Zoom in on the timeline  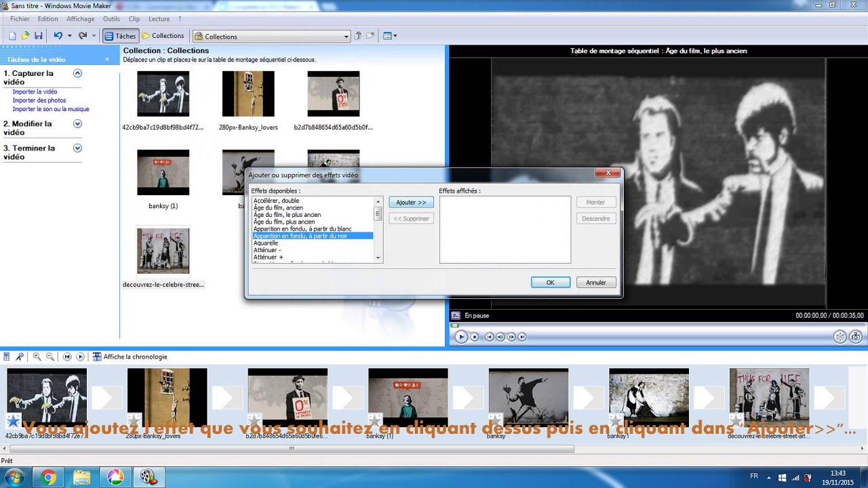(x=37, y=357)
